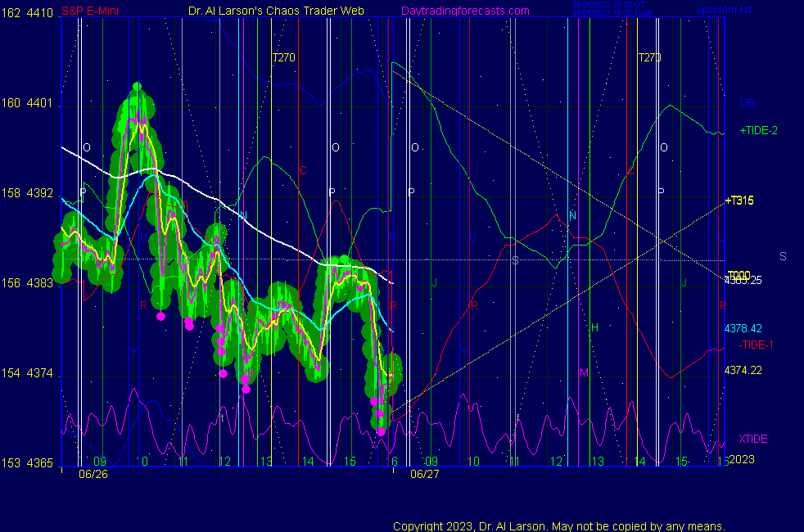This screenshot has width=804, height=532.
Task: Click the copyright notice text
Action: [x=559, y=525]
